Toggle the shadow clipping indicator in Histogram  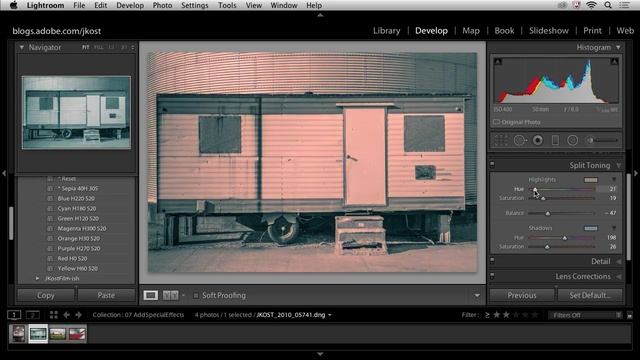pyautogui.click(x=498, y=62)
